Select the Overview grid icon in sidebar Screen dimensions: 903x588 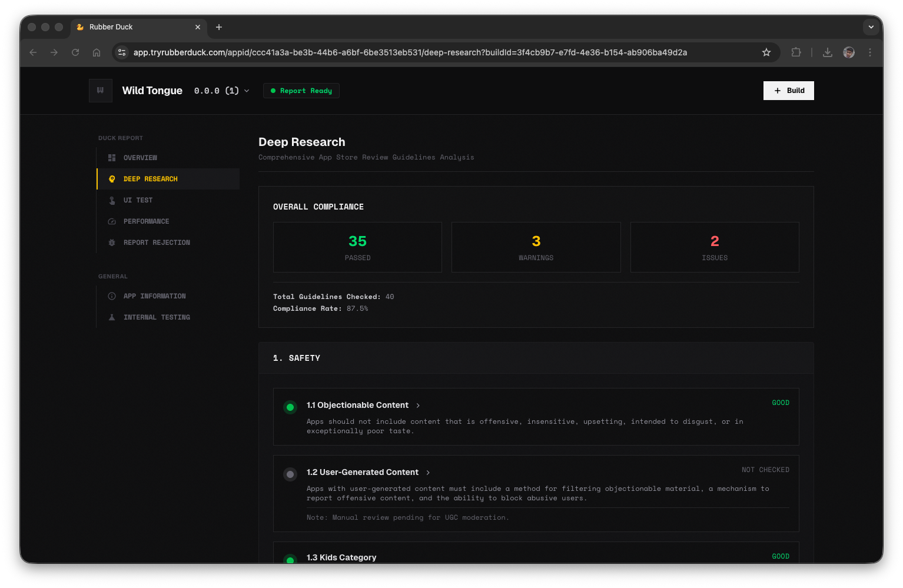112,157
